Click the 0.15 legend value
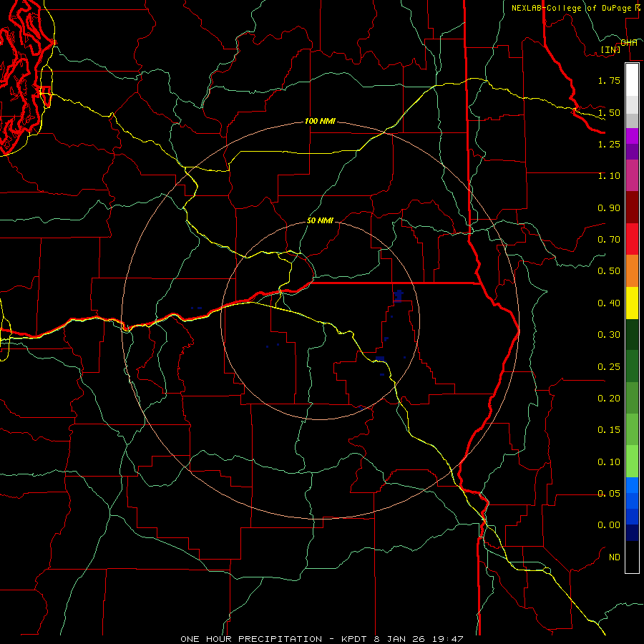Screen dimensions: 644x644 (609, 430)
